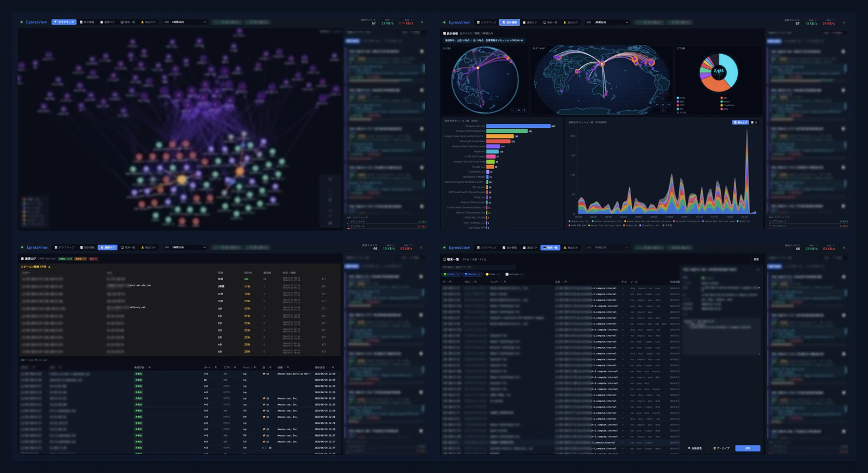This screenshot has width=868, height=473.
Task: Zoom out the GLOBE view with minus
Action: pyautogui.click(x=513, y=110)
